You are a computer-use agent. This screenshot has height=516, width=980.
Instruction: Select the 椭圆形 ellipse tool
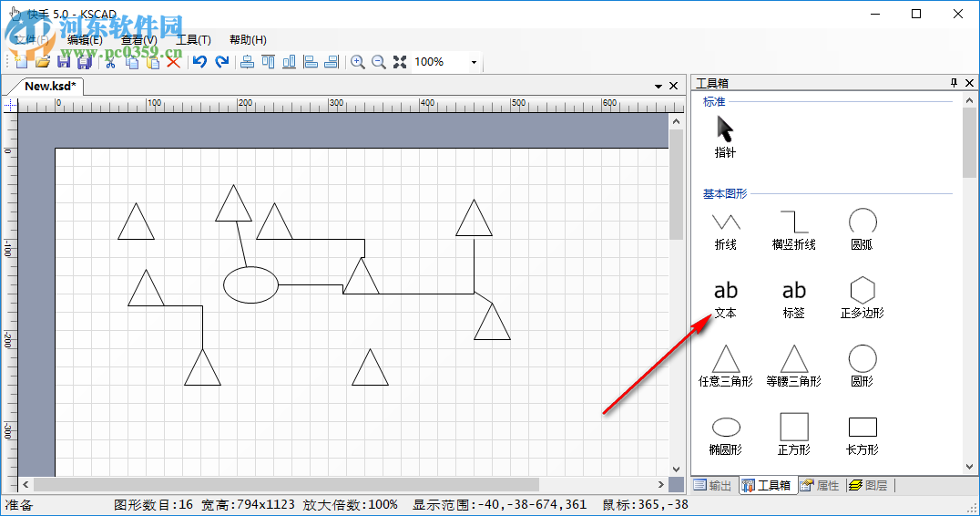[x=726, y=436]
